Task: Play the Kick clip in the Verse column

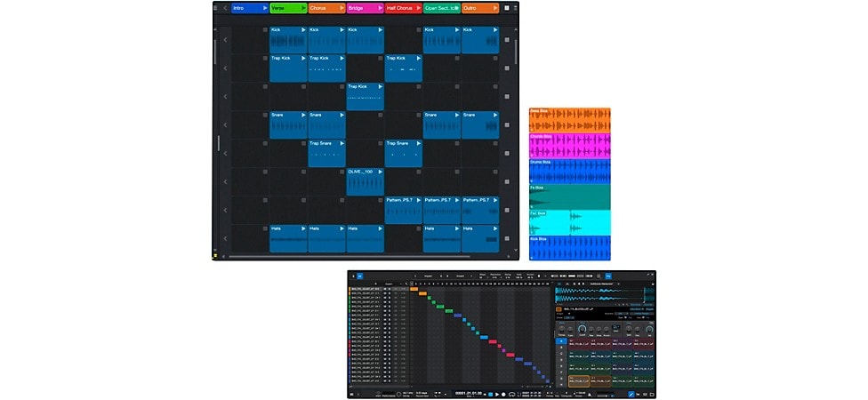Action: point(303,30)
